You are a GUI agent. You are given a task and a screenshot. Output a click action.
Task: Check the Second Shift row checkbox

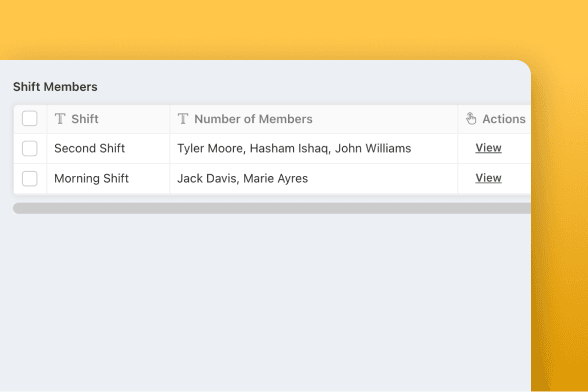pyautogui.click(x=30, y=149)
